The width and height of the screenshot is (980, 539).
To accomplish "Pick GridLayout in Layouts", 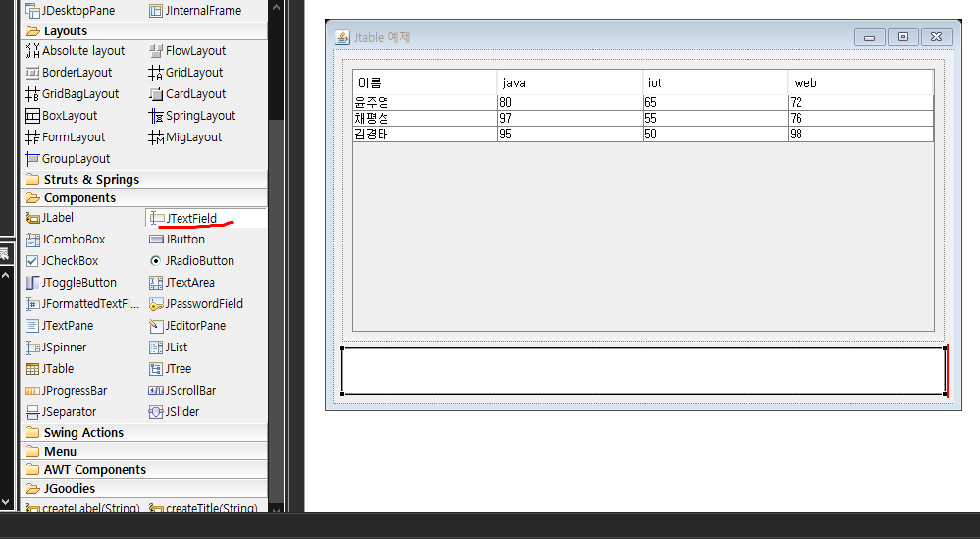I will pyautogui.click(x=185, y=73).
